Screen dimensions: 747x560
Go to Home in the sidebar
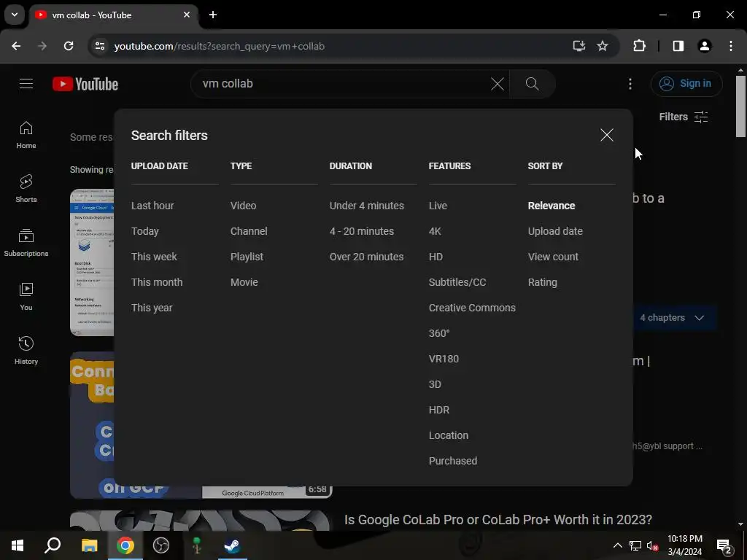click(26, 135)
